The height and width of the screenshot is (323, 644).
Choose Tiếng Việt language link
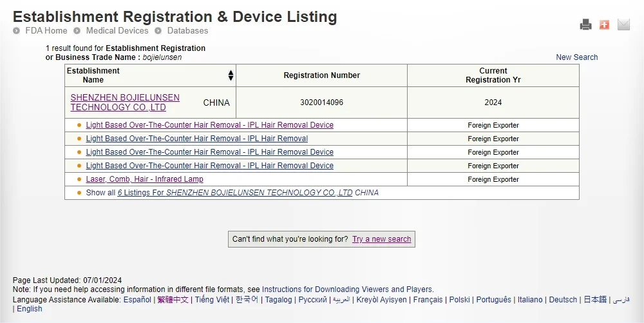click(x=212, y=300)
